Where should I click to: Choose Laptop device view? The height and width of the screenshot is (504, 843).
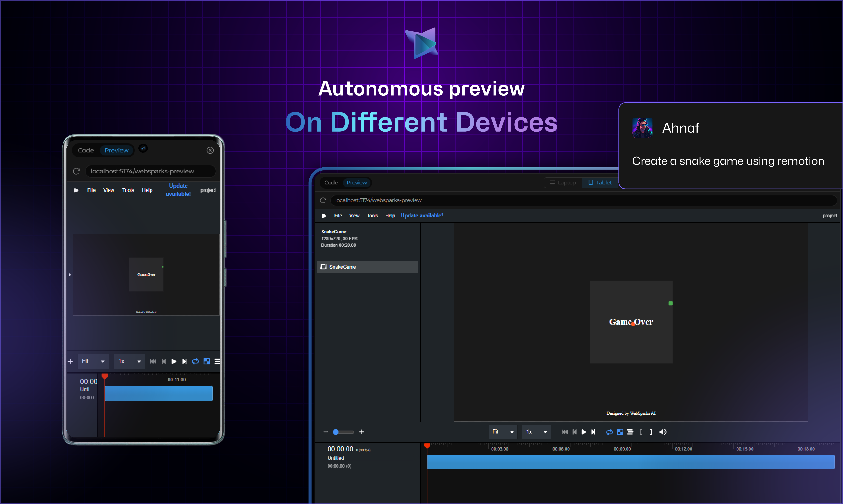[563, 183]
